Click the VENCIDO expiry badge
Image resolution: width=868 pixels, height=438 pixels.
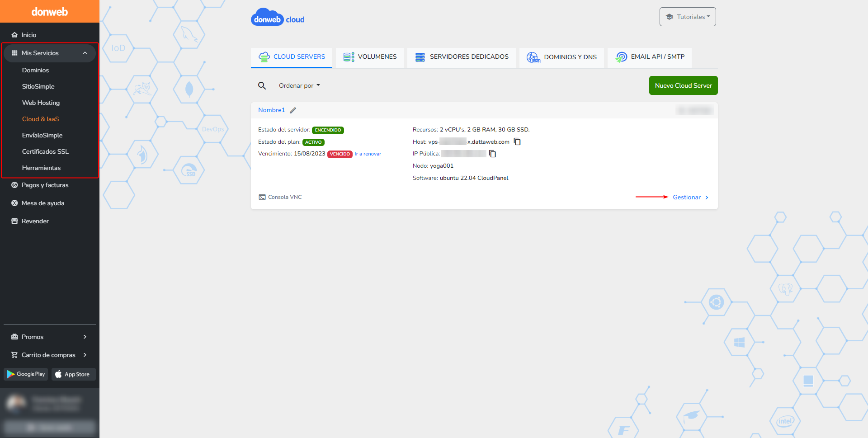pyautogui.click(x=340, y=154)
